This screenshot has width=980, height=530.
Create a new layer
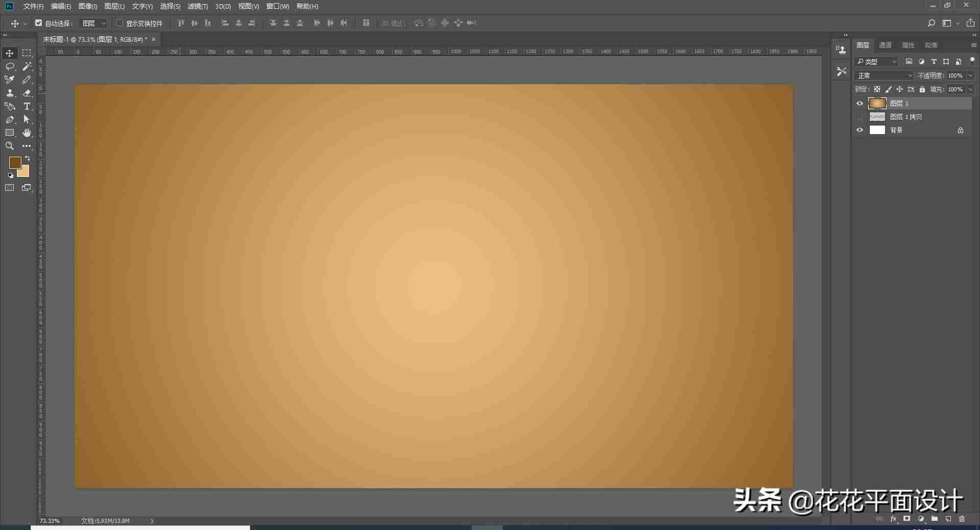point(948,519)
